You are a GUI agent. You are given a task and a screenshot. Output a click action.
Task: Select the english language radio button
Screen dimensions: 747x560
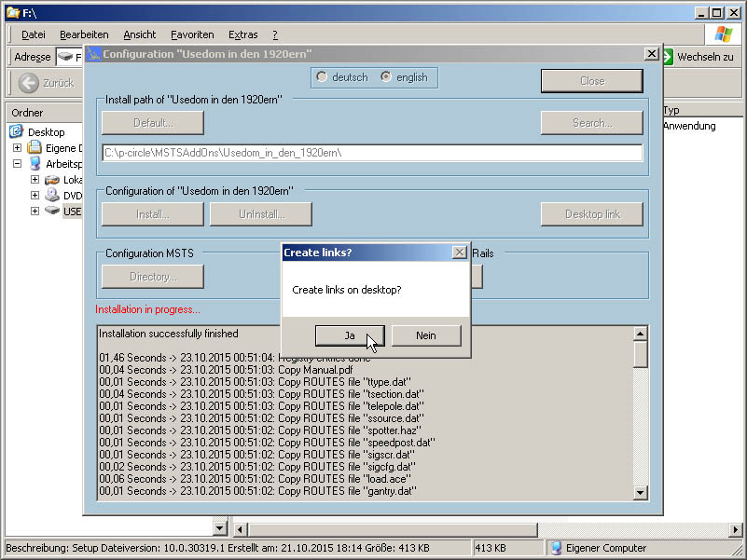click(x=386, y=77)
